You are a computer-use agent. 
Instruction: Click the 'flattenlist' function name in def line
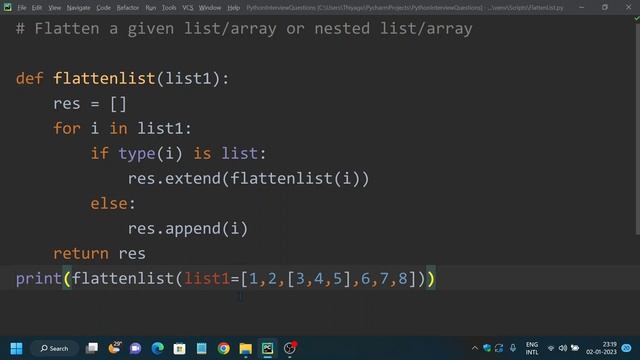[104, 78]
